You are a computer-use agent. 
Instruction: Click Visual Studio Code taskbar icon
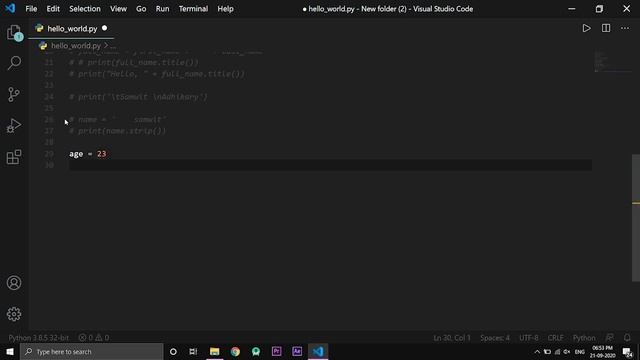point(318,351)
